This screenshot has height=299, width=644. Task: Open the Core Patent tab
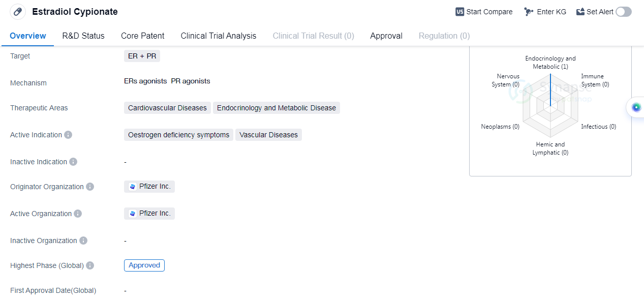(142, 36)
